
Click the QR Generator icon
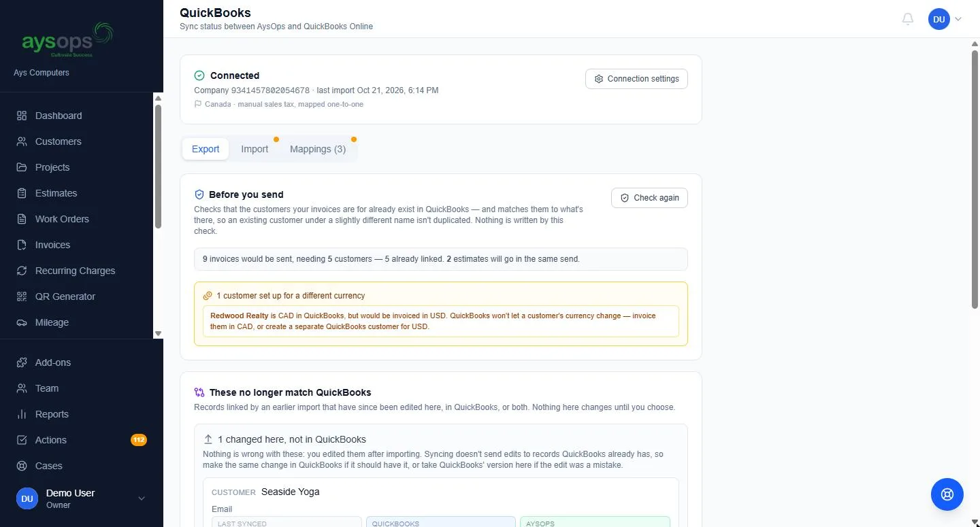tap(22, 296)
